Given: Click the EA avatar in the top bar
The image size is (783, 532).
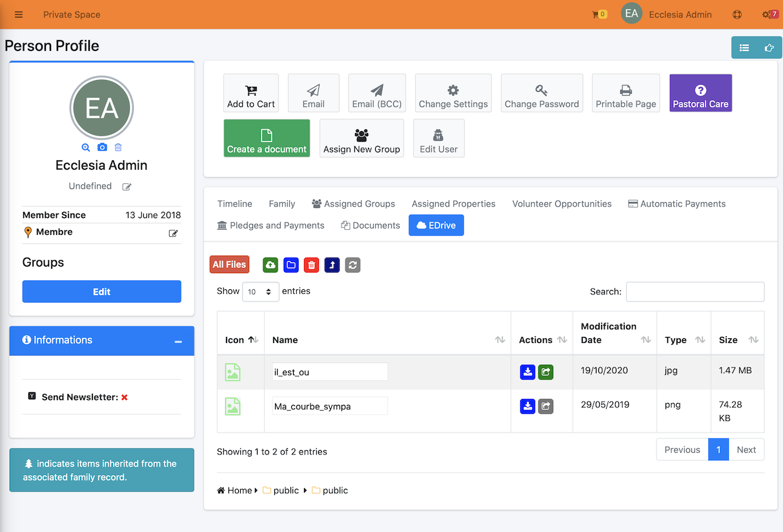Looking at the screenshot, I should click(631, 14).
